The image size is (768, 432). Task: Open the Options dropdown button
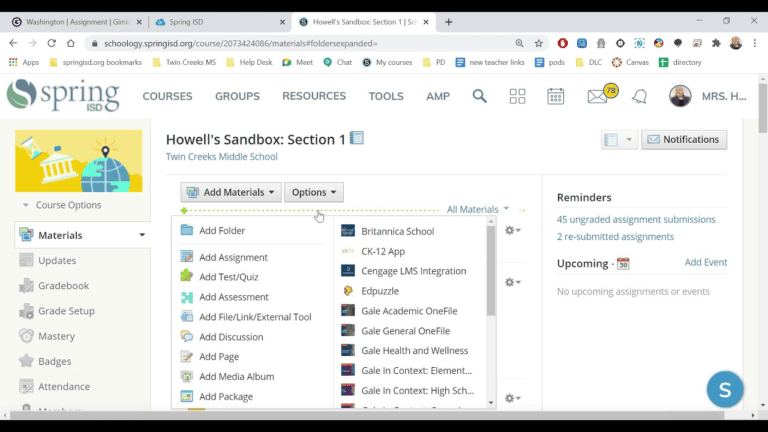(x=314, y=192)
